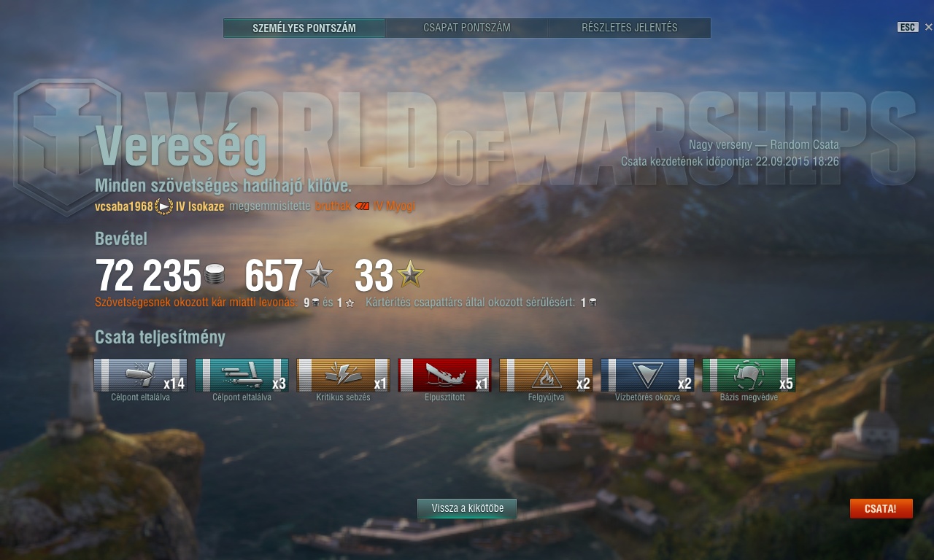This screenshot has width=934, height=560.
Task: Click the green Bázis megvédve ribbon
Action: pos(749,375)
